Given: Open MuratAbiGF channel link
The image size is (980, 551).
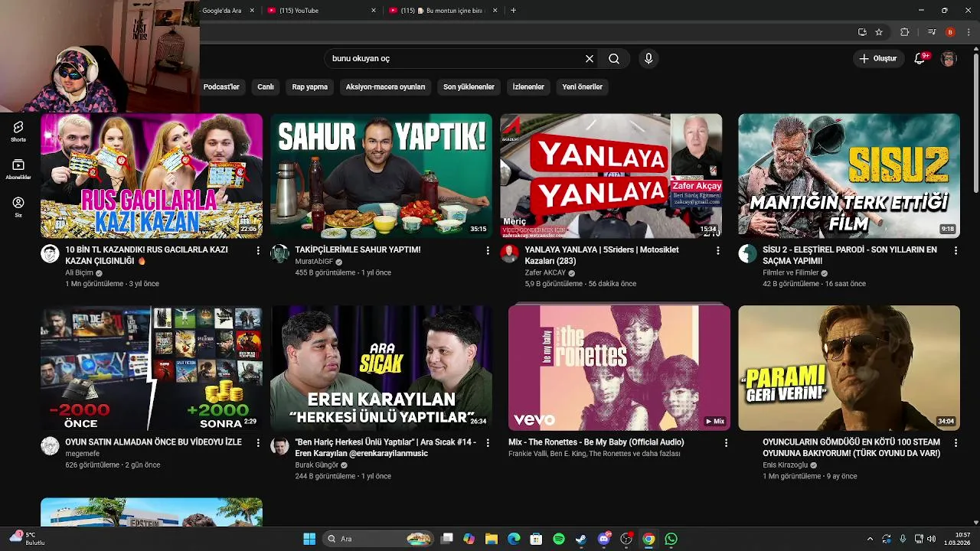Looking at the screenshot, I should 314,262.
